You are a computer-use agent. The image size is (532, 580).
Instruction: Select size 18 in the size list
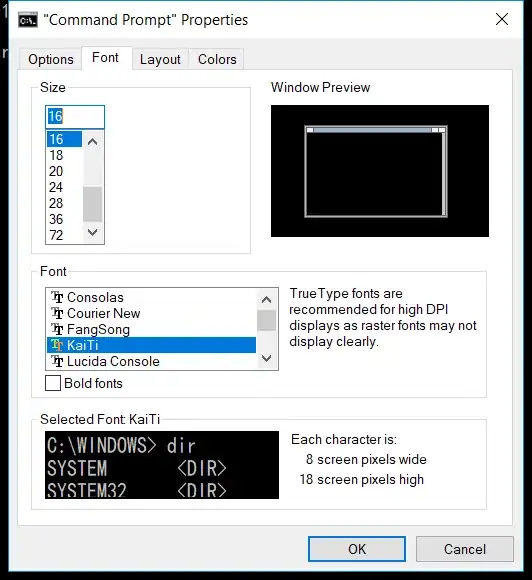(64, 155)
